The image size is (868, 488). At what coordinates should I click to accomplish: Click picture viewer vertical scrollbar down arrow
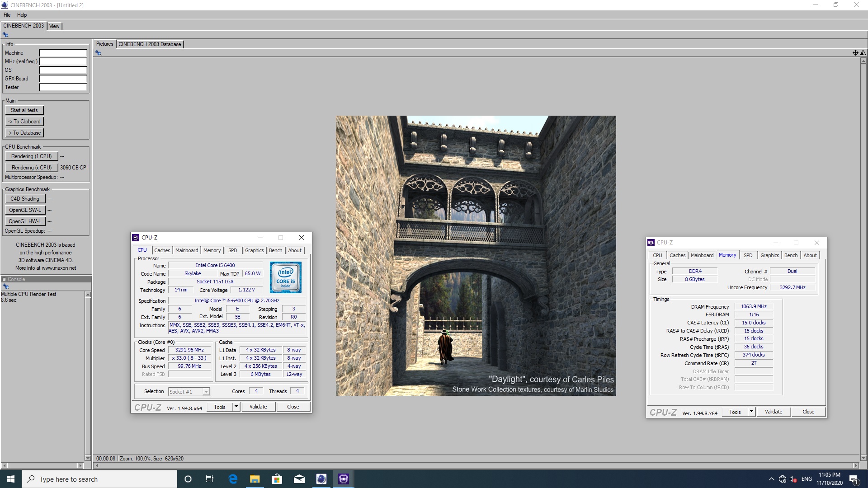863,458
